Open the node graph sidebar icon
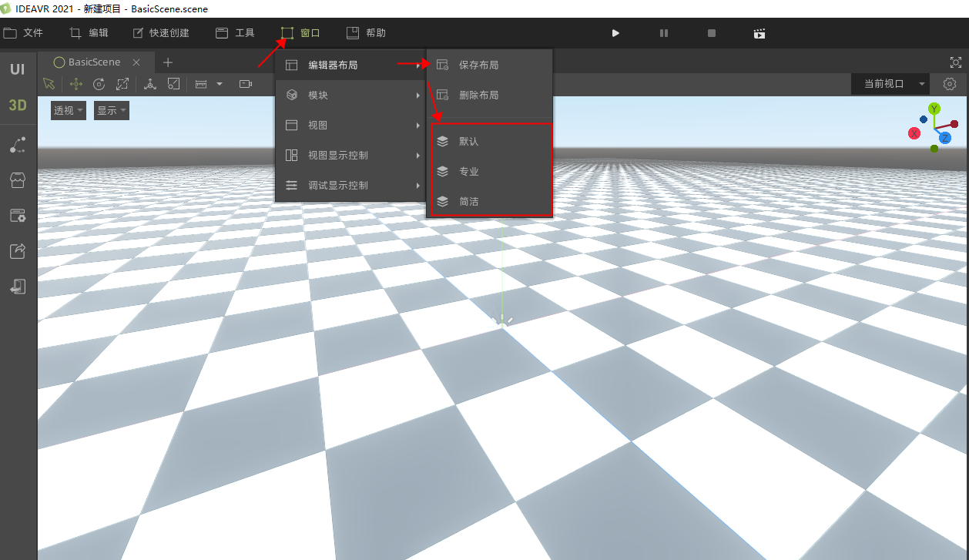The height and width of the screenshot is (560, 969). pyautogui.click(x=17, y=145)
